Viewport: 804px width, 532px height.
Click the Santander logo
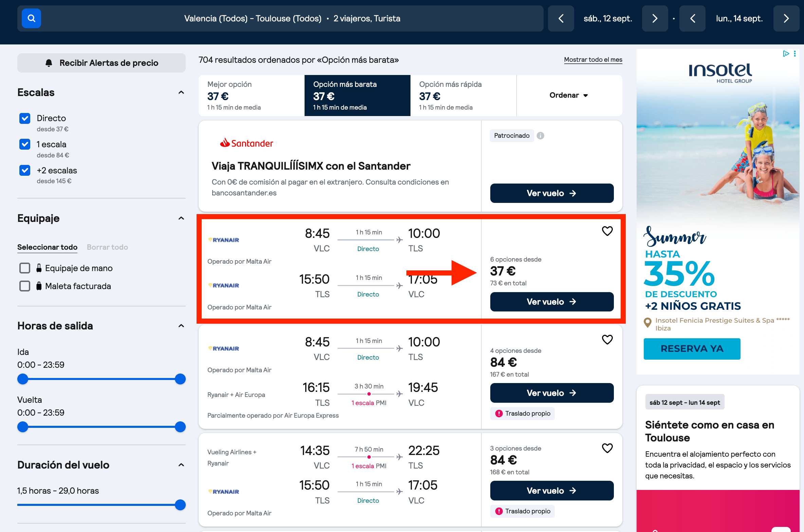[x=246, y=143]
